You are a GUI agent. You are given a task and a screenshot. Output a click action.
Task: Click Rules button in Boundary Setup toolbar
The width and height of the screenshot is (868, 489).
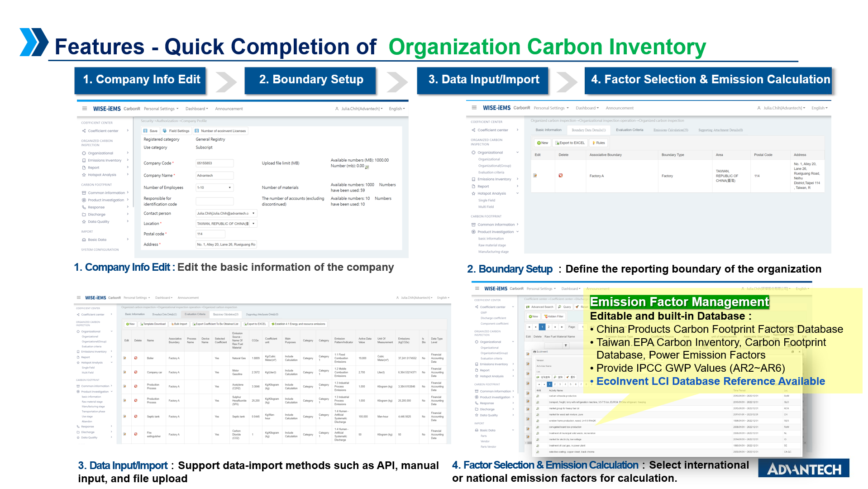(598, 143)
